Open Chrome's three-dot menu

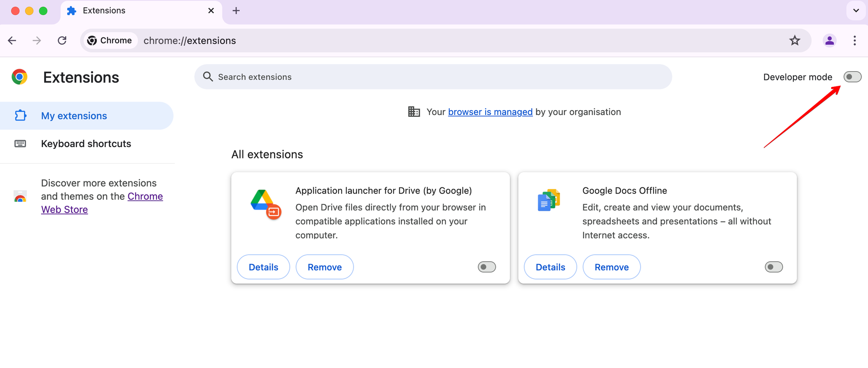(855, 40)
